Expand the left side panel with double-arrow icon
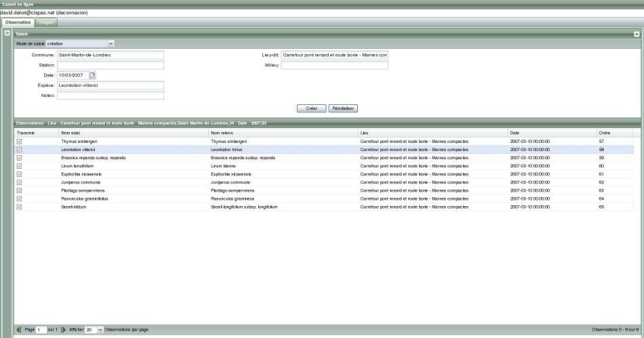Image resolution: width=644 pixels, height=338 pixels. tap(7, 33)
